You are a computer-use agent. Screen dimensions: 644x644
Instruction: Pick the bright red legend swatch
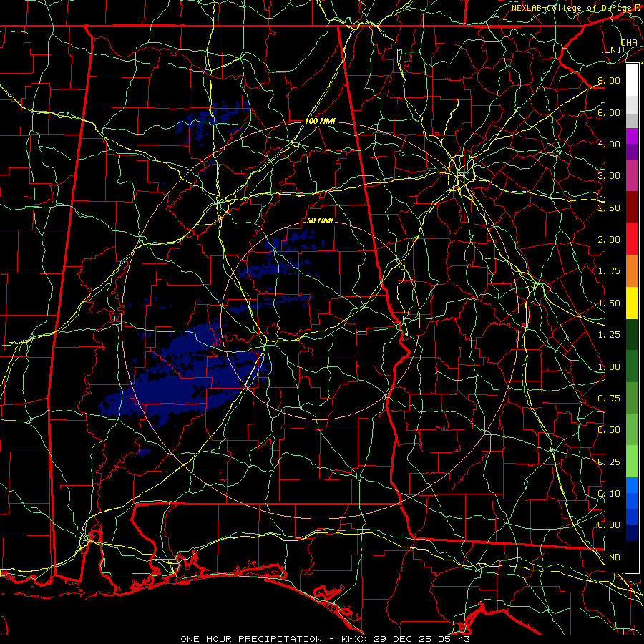coord(632,239)
